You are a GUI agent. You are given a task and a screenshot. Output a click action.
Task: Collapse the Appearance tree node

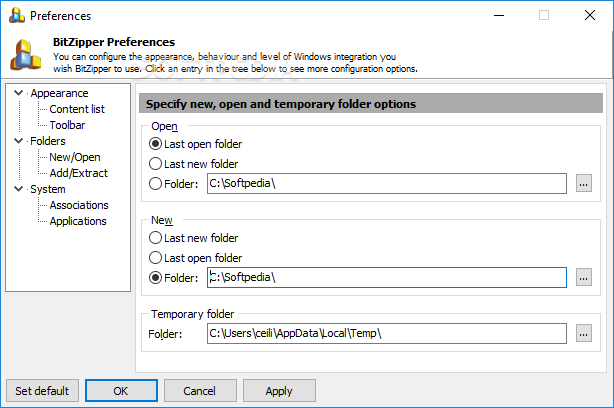click(x=18, y=93)
